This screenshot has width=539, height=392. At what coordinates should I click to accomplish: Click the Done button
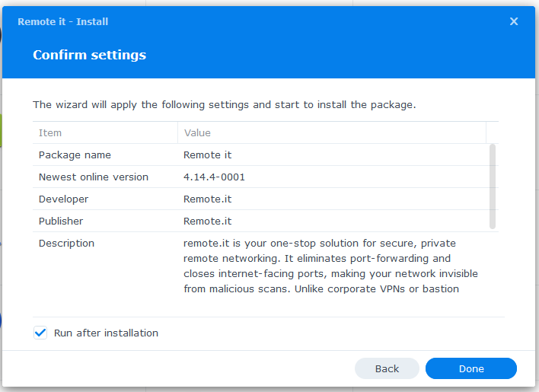click(x=471, y=368)
